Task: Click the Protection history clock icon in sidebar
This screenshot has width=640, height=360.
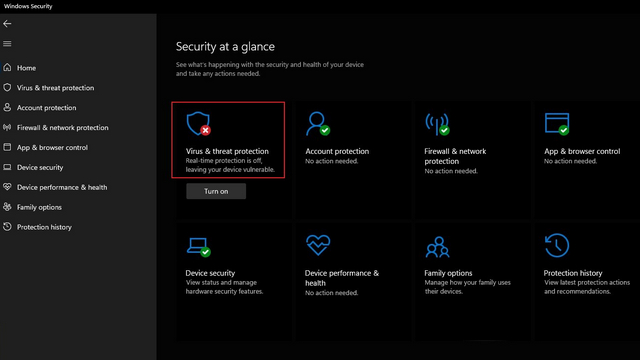Action: point(7,227)
